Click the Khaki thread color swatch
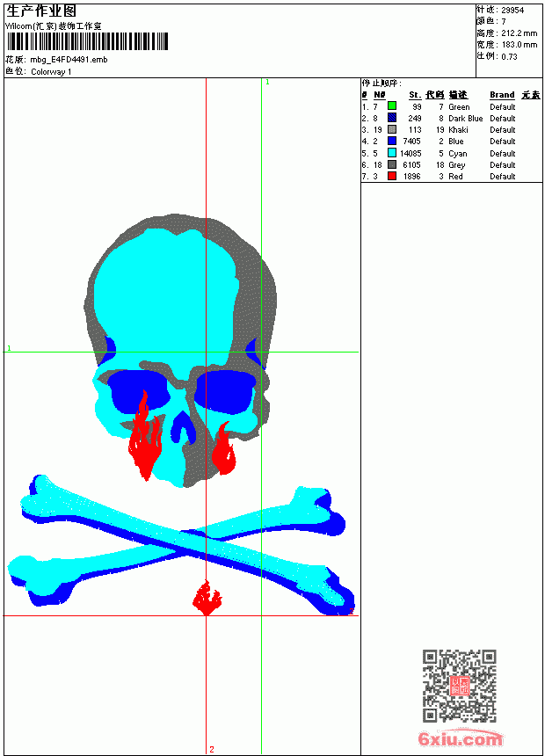 [392, 129]
